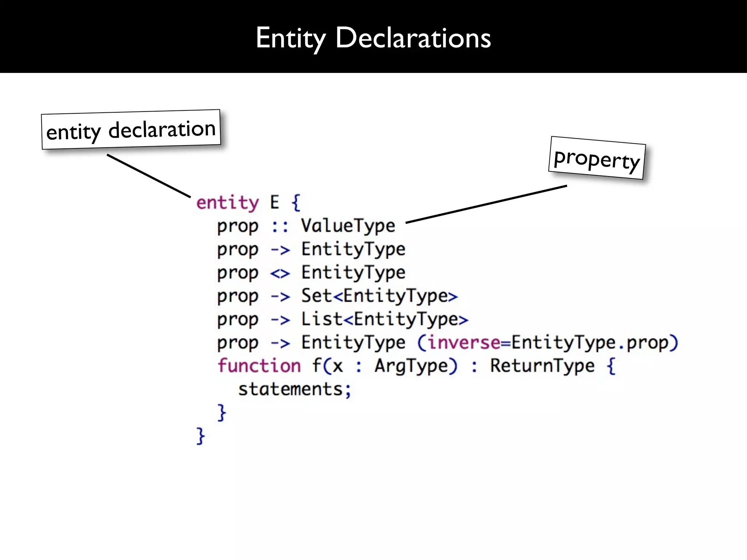This screenshot has height=560, width=747.
Task: Click 'ArgType' in the function parameters
Action: (x=411, y=366)
